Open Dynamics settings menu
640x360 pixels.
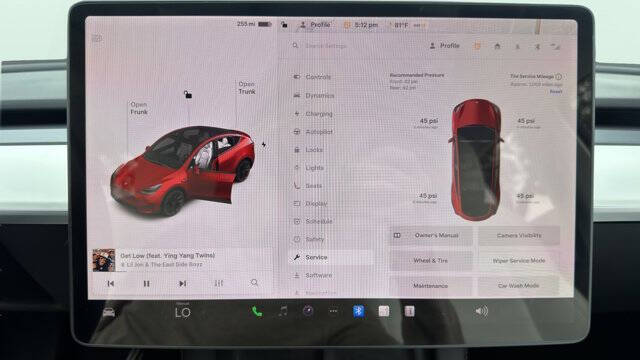(x=314, y=96)
